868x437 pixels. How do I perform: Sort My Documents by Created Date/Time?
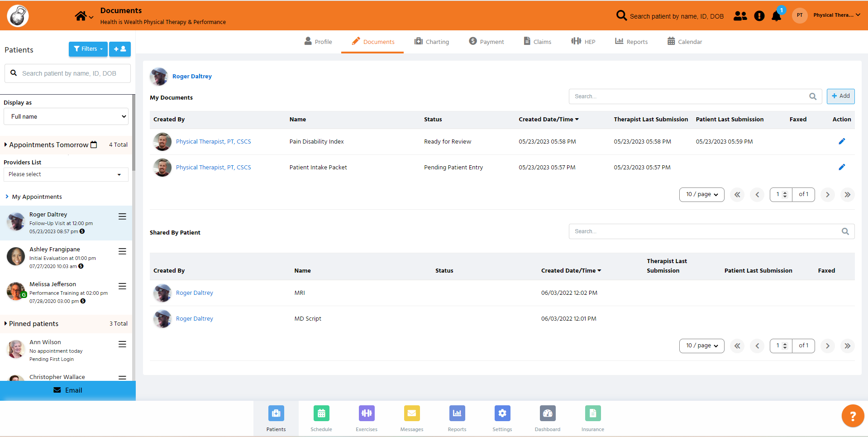pyautogui.click(x=549, y=120)
